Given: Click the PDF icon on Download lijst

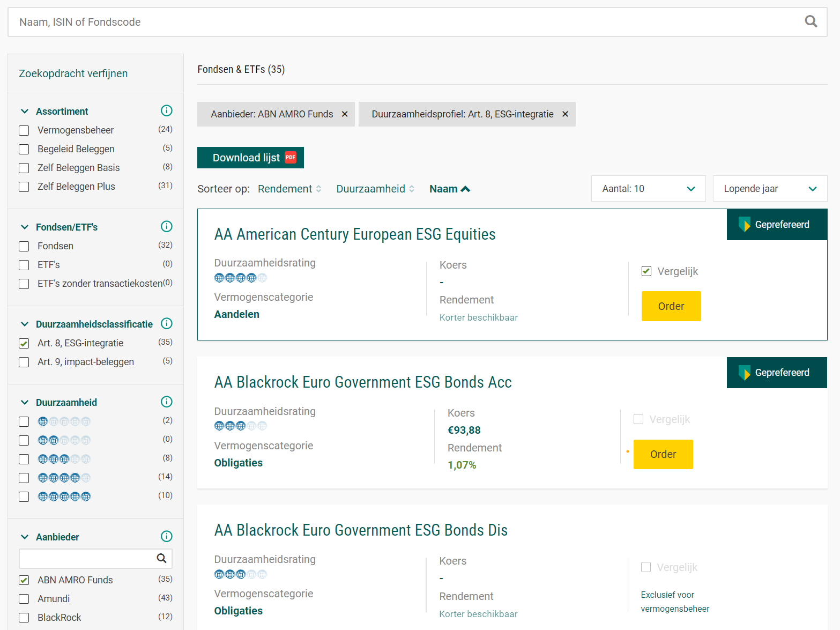Looking at the screenshot, I should pos(291,157).
